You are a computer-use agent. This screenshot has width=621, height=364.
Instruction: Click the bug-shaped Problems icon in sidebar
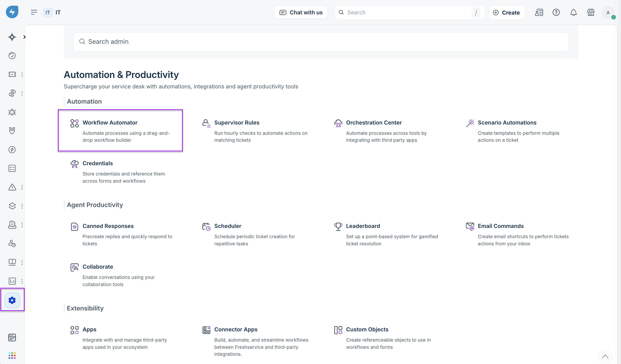[x=12, y=112]
